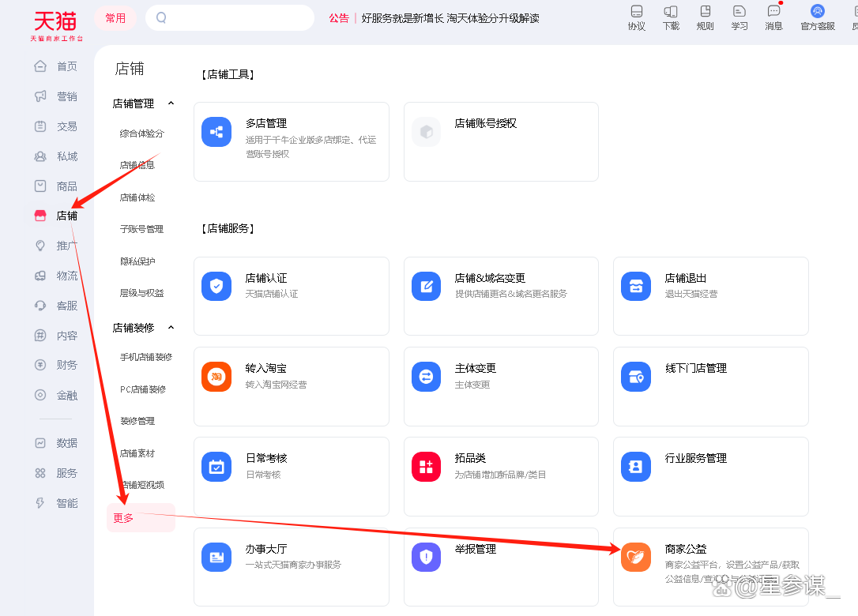Select 店铺体检 menu item

click(x=137, y=197)
